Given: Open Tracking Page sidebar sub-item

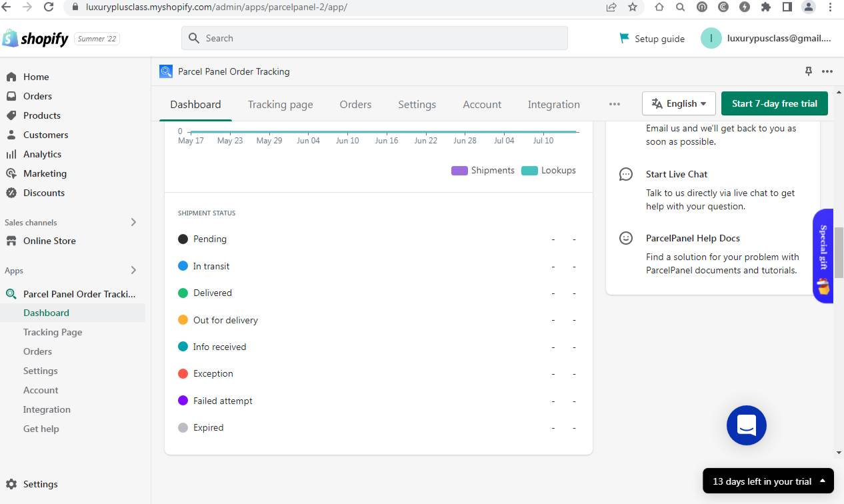Looking at the screenshot, I should (x=53, y=332).
